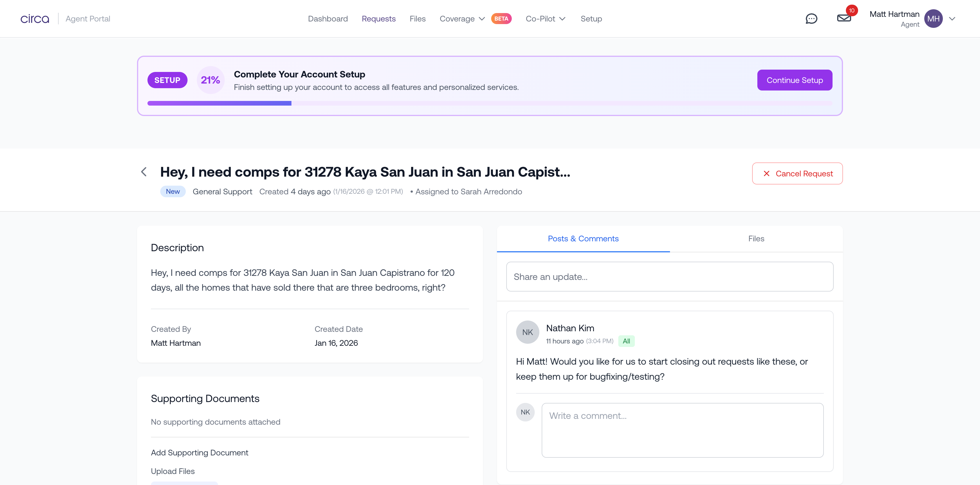Open the mail inbox with 10 notifications
Image resolution: width=980 pixels, height=485 pixels.
pyautogui.click(x=844, y=18)
